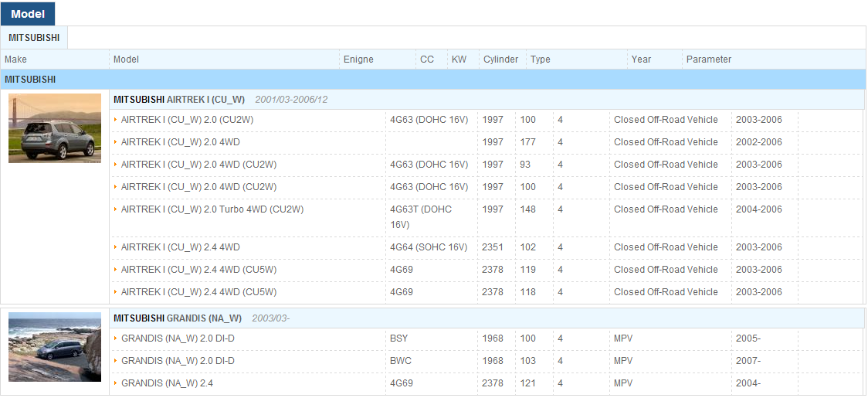Select MPV type in the BSY row
Image resolution: width=868 pixels, height=398 pixels.
coord(623,338)
